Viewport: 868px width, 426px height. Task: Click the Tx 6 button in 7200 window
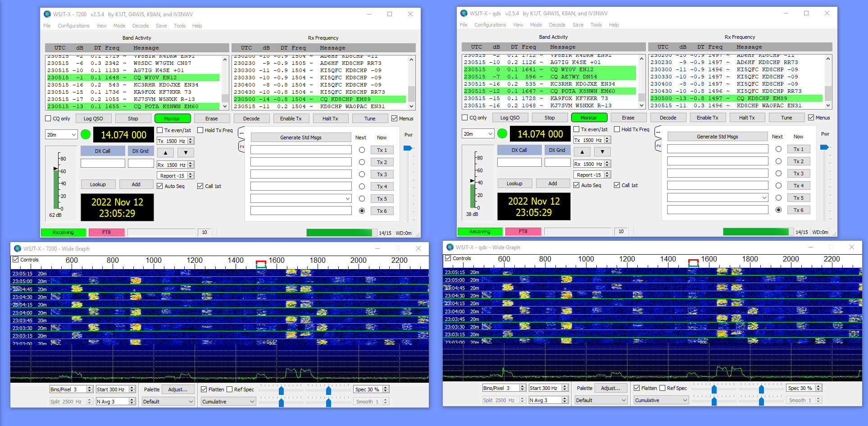382,211
